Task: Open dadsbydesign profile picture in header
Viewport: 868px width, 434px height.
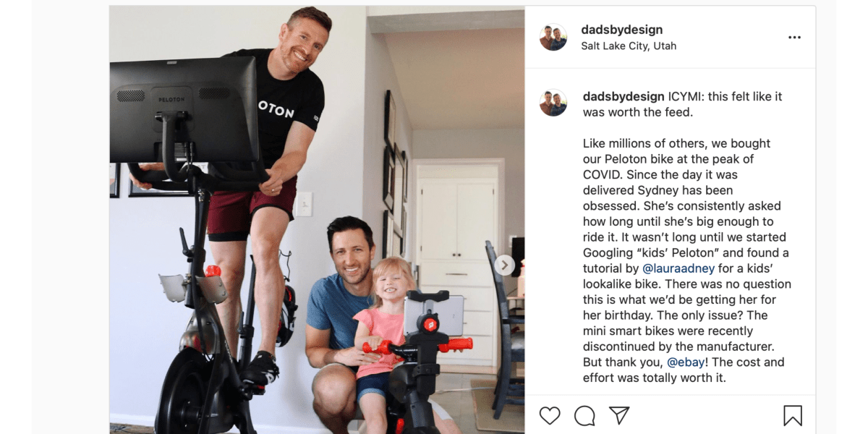Action: point(553,37)
